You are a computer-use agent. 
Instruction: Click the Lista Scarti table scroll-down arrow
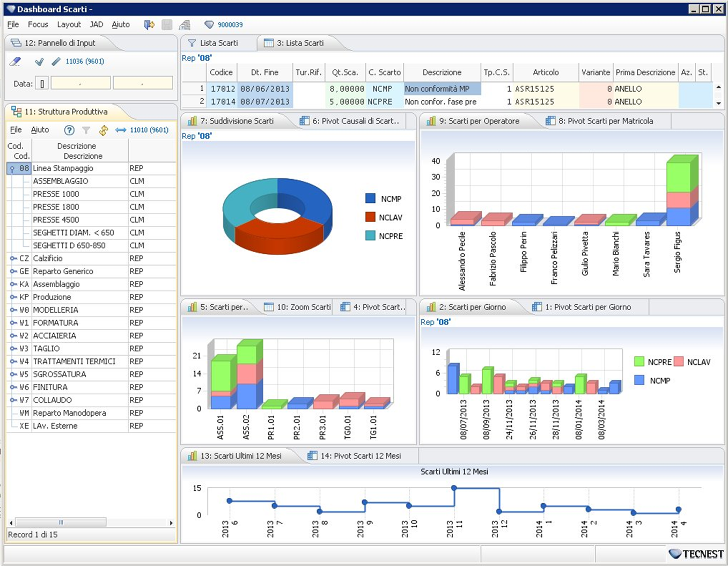pyautogui.click(x=718, y=103)
